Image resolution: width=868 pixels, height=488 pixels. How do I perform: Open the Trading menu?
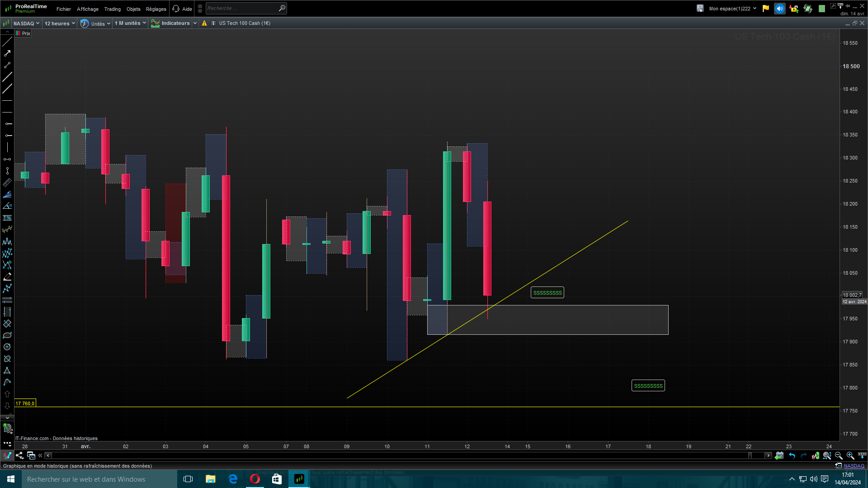coord(112,9)
